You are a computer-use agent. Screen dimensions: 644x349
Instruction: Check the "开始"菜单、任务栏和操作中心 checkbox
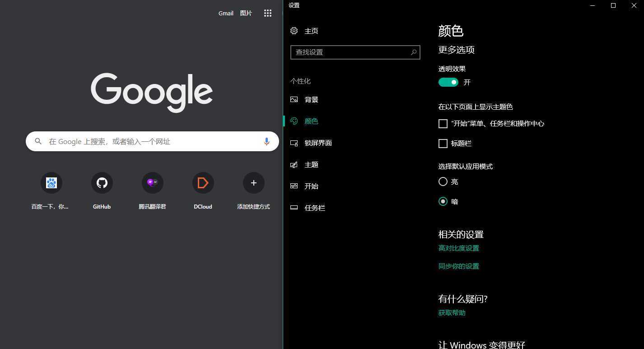tap(443, 124)
